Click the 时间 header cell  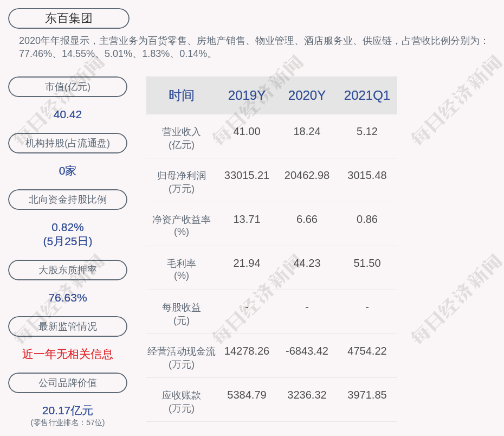click(181, 95)
